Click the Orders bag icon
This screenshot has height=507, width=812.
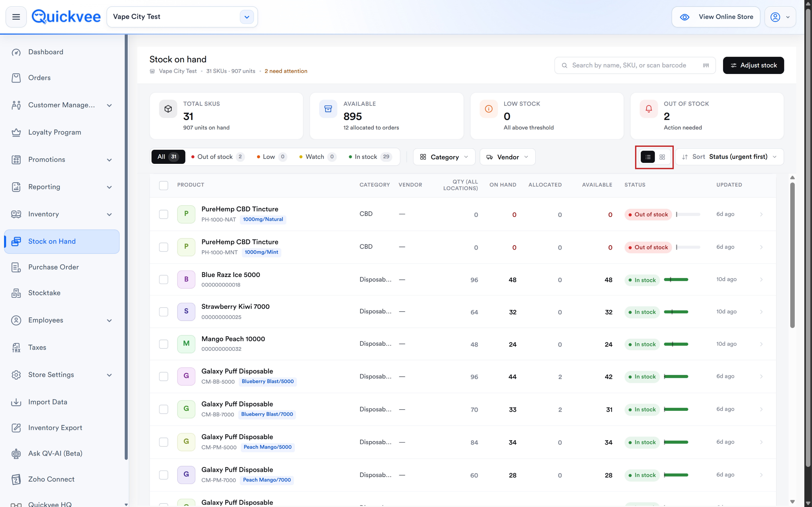pos(16,78)
